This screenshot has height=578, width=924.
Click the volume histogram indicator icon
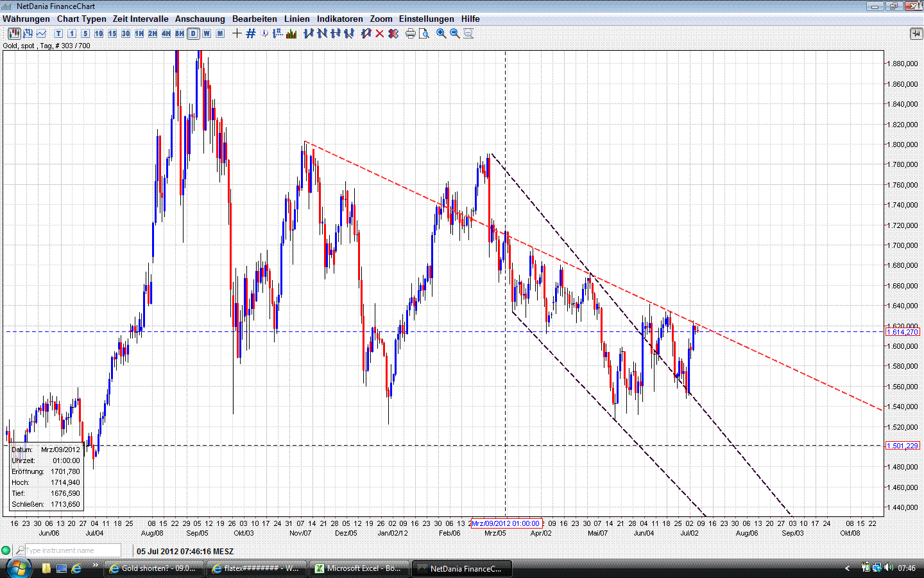click(291, 33)
